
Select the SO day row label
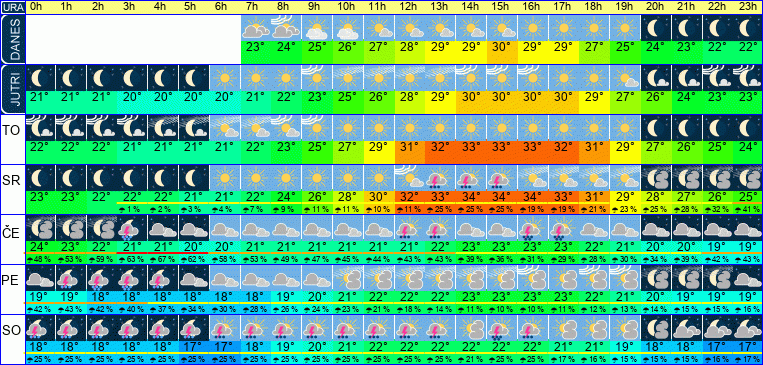pos(11,331)
